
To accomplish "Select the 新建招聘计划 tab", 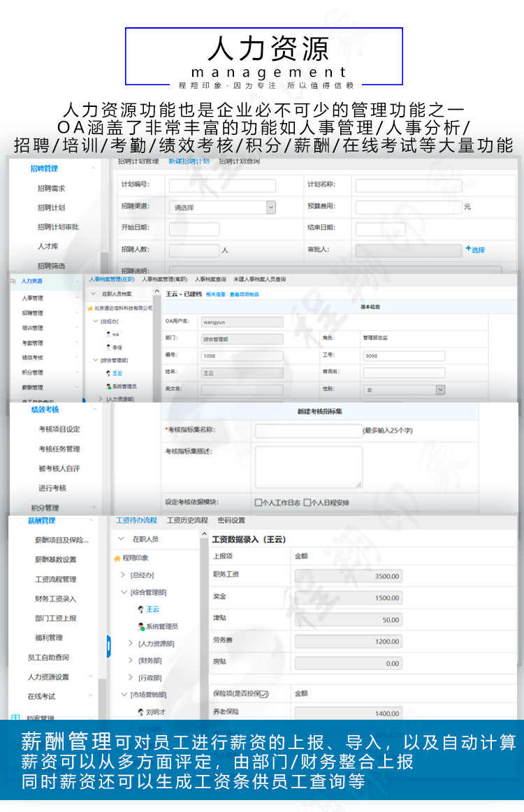I will [x=189, y=161].
